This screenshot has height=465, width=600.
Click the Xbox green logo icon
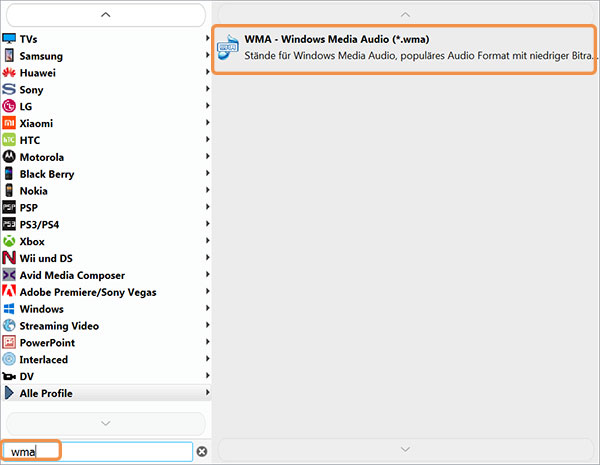pos(9,241)
